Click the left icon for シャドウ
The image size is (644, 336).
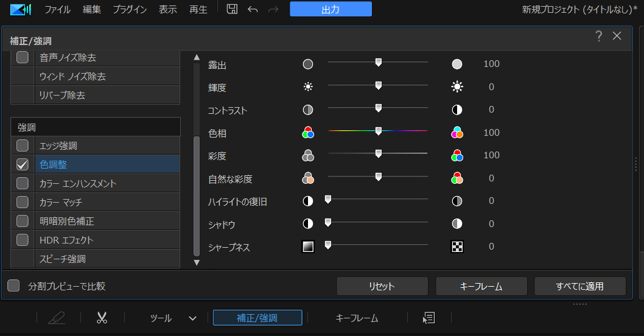tap(307, 223)
